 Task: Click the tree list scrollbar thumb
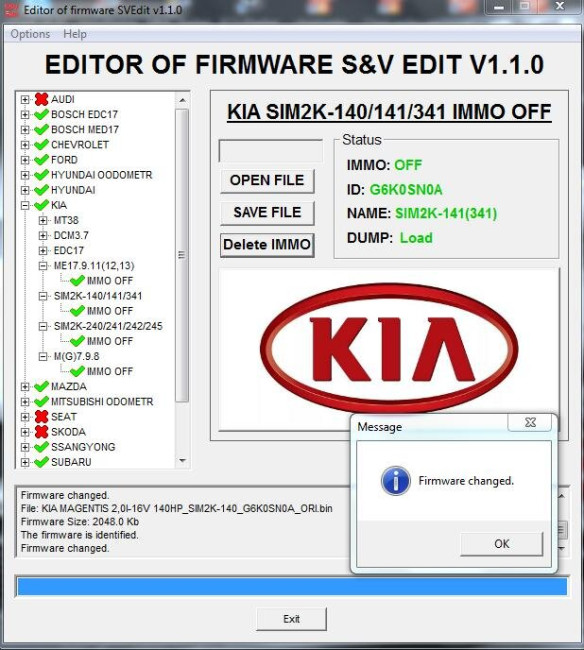click(182, 255)
